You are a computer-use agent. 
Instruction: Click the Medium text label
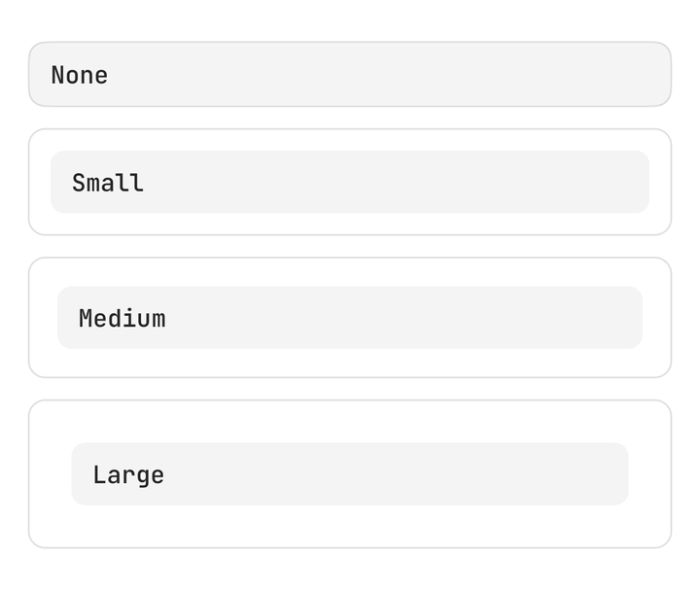click(x=122, y=318)
